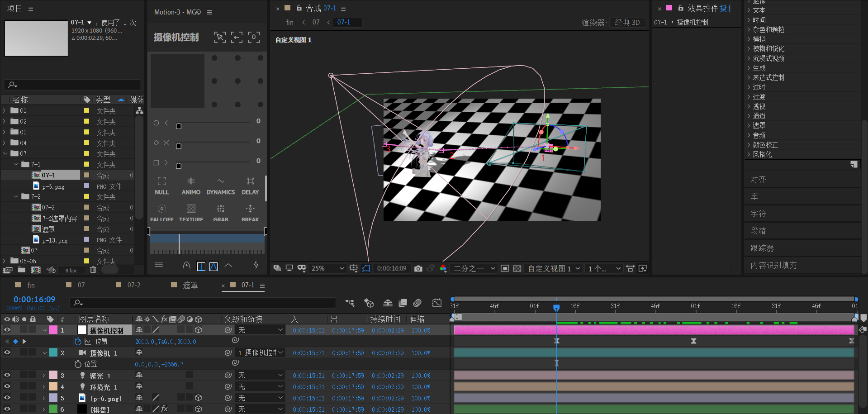Click the composition mini-flowchart icon

(x=350, y=303)
